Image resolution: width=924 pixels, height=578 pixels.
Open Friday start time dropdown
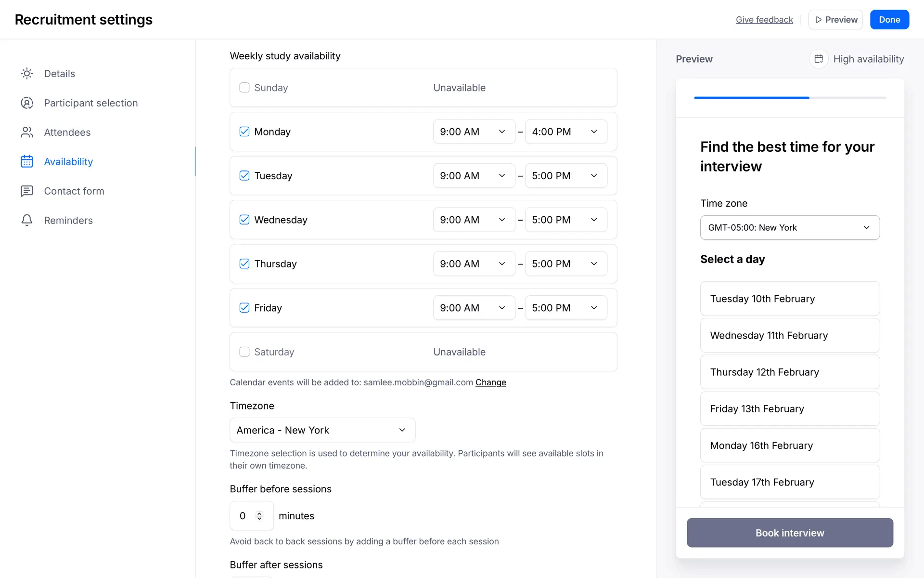tap(474, 308)
